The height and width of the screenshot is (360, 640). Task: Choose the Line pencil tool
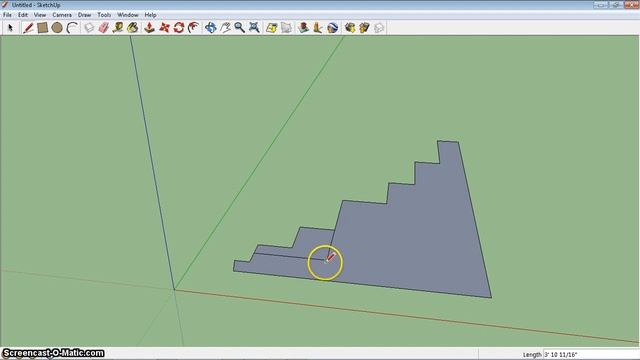28,28
